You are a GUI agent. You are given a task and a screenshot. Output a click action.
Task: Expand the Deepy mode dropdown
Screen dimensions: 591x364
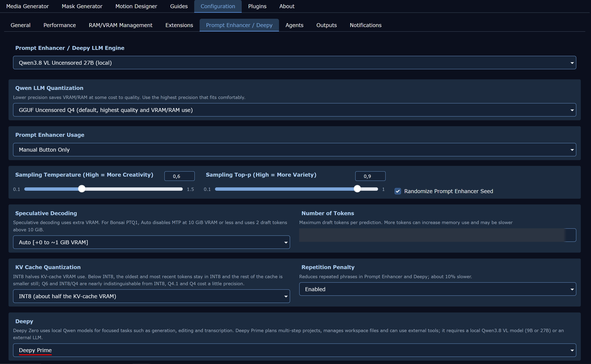click(x=294, y=350)
